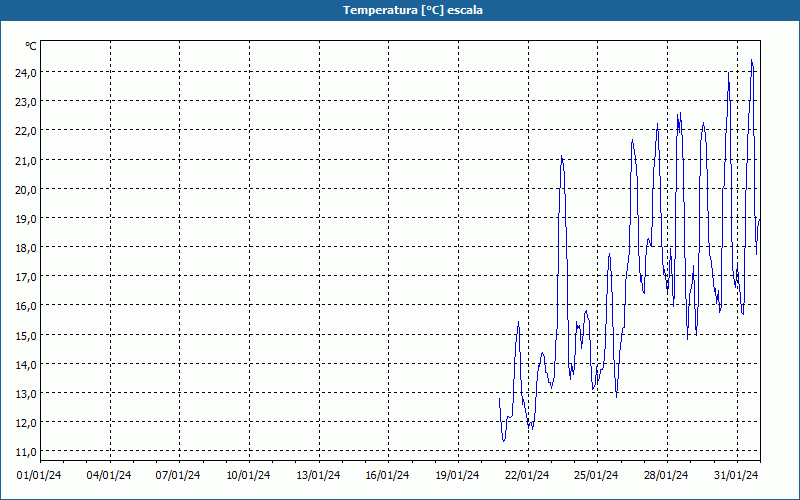
Task: Select the 24,0 y-axis value
Action: coord(26,72)
